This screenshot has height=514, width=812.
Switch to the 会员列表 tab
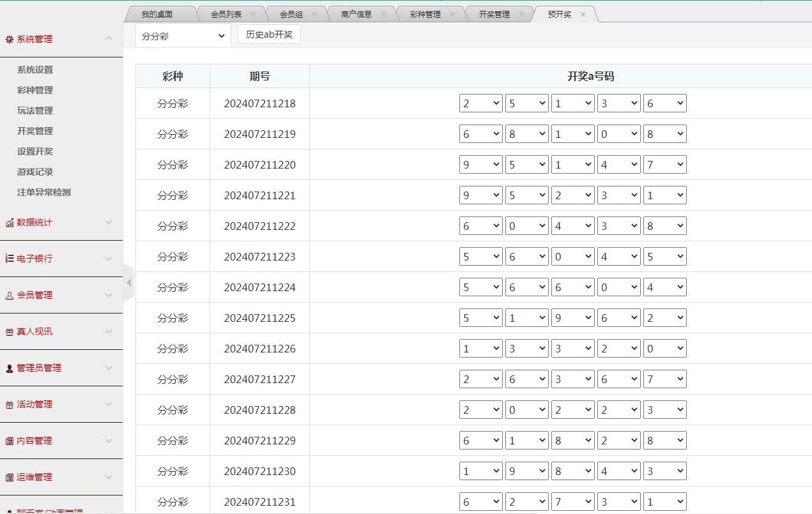coord(226,14)
